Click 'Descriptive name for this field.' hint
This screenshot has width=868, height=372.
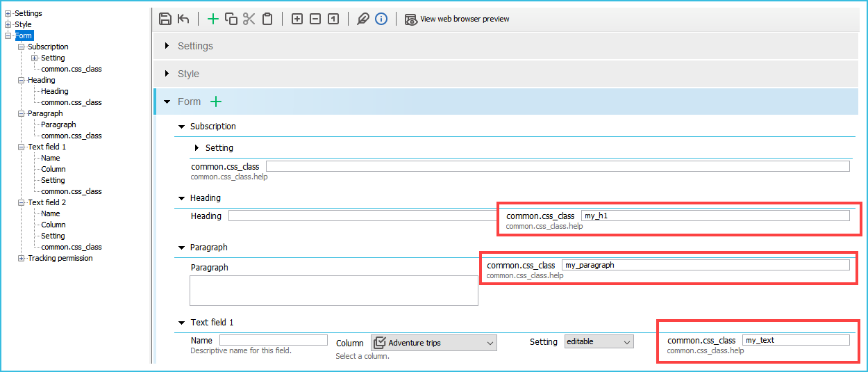point(241,350)
